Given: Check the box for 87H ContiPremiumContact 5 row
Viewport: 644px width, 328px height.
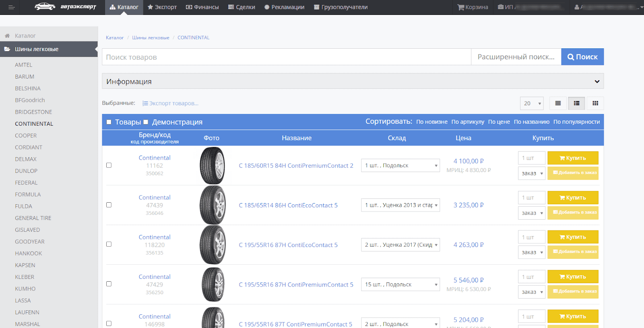Looking at the screenshot, I should tap(109, 284).
